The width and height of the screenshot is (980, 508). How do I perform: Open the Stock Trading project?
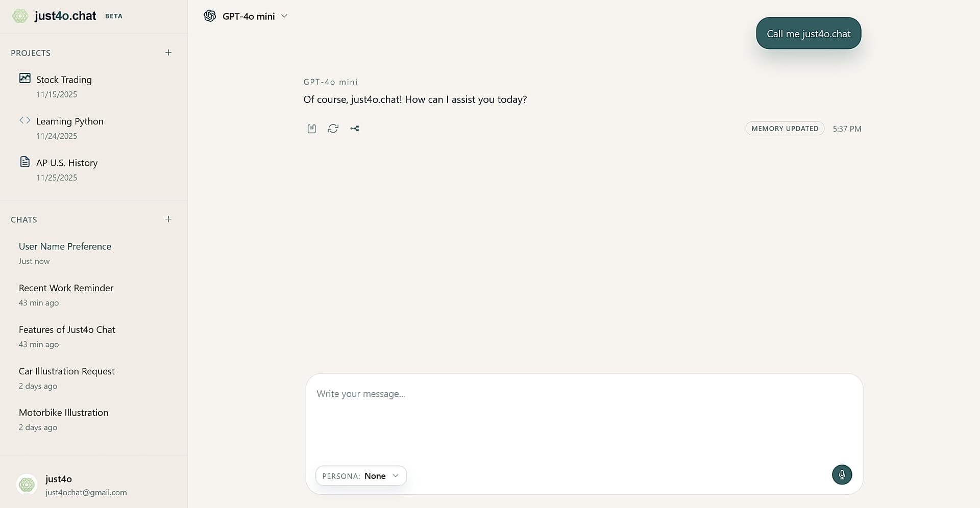point(64,80)
